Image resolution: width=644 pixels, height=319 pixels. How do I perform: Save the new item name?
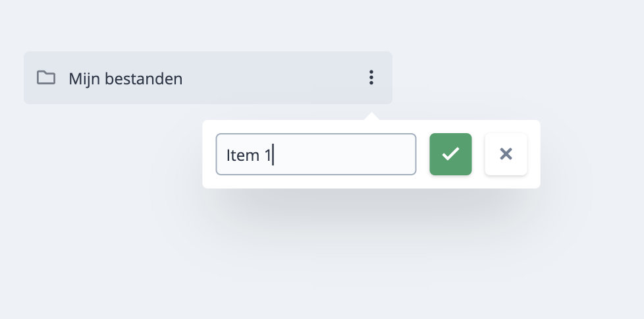click(x=450, y=154)
